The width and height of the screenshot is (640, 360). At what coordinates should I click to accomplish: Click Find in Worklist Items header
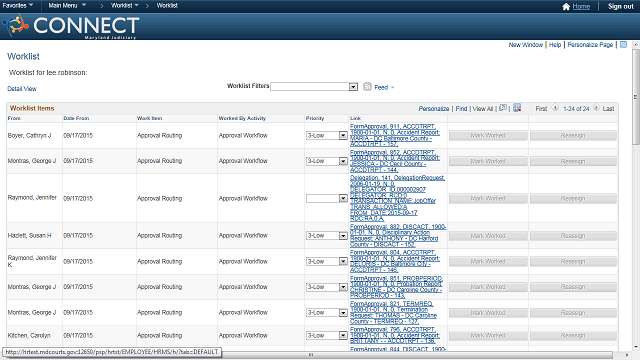[461, 109]
